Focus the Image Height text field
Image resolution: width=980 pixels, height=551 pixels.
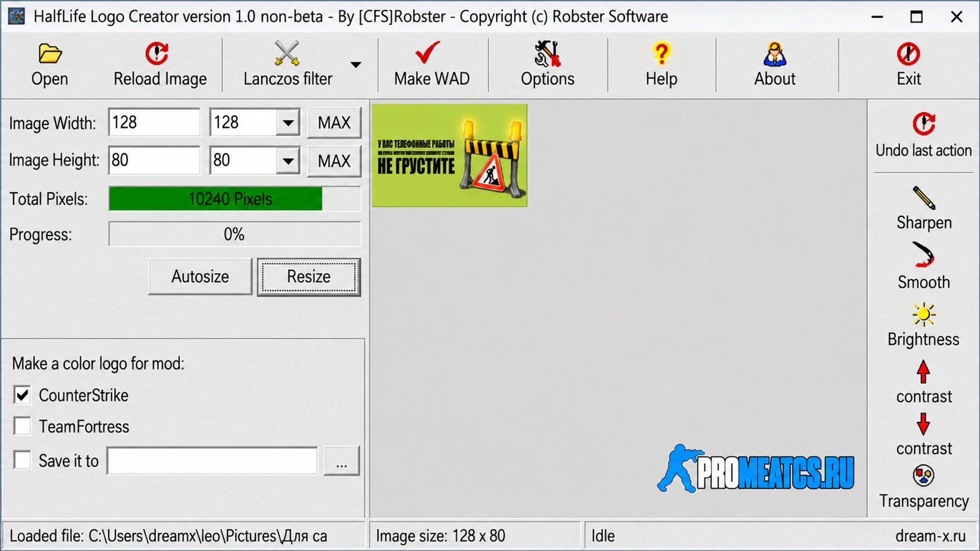[154, 160]
